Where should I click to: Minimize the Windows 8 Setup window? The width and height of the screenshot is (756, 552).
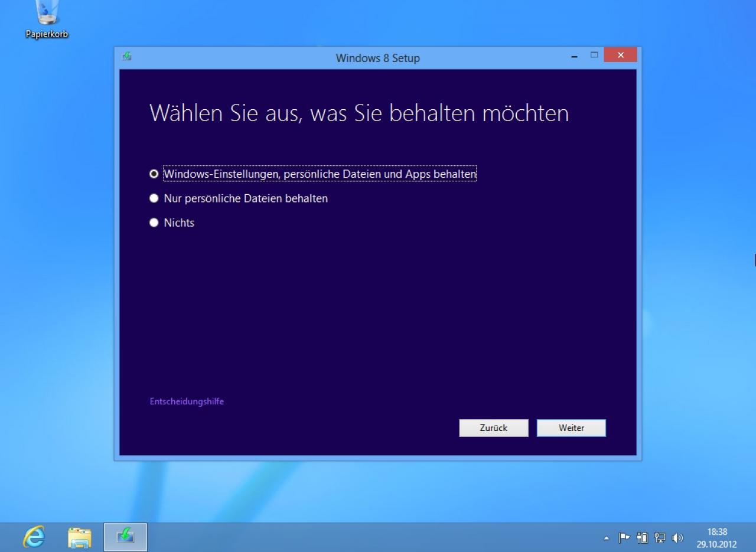click(574, 57)
